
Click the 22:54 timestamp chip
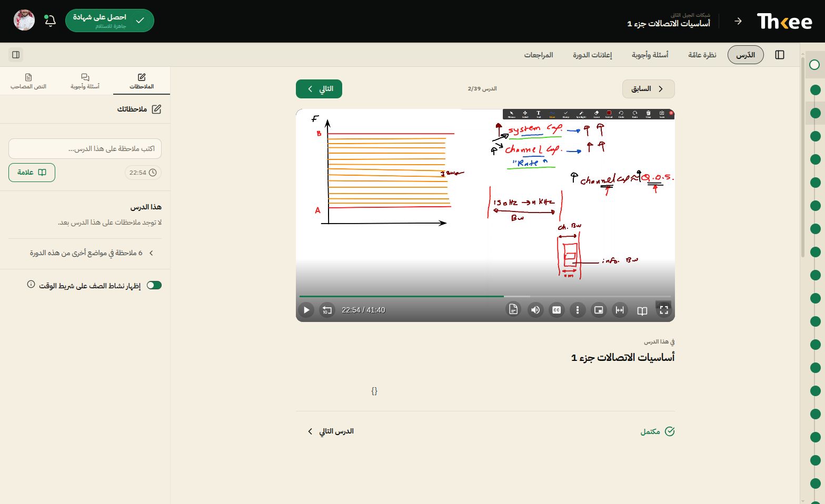[x=143, y=173]
